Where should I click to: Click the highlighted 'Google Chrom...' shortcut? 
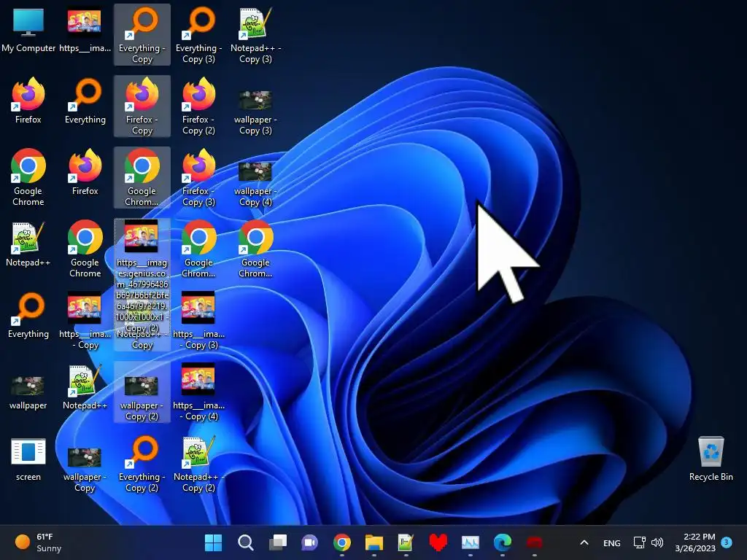tap(142, 178)
